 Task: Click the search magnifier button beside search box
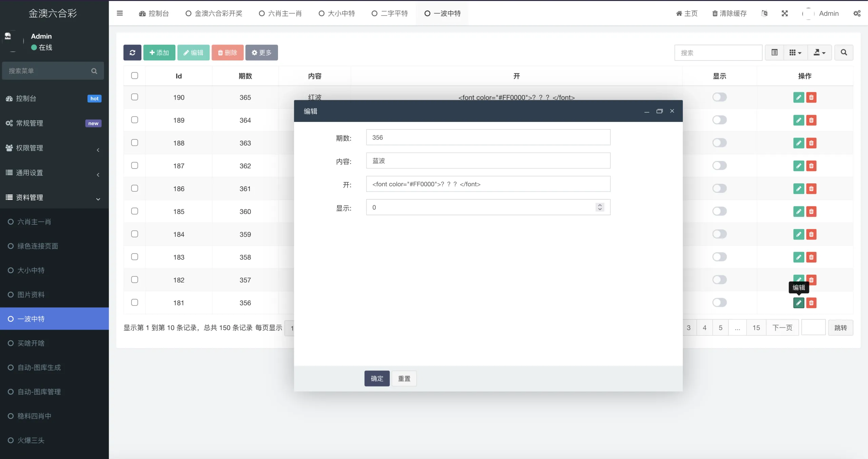point(844,53)
